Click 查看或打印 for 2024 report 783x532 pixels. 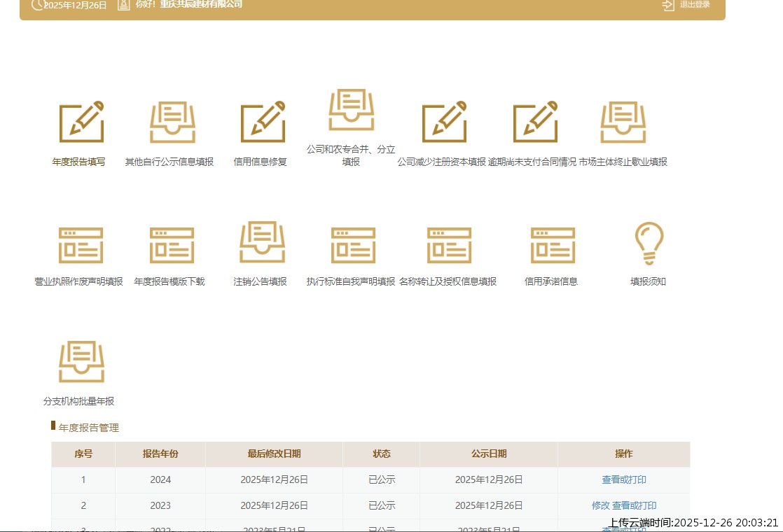point(624,480)
